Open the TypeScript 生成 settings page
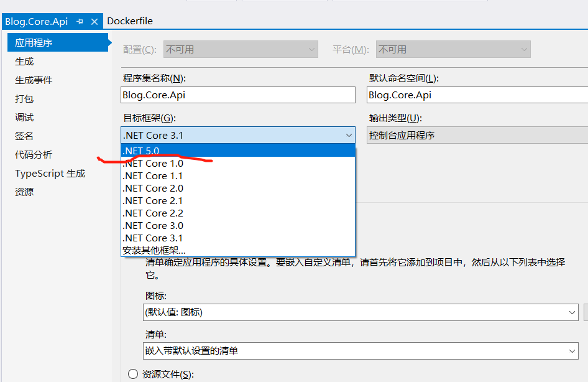The width and height of the screenshot is (588, 382). pos(50,174)
